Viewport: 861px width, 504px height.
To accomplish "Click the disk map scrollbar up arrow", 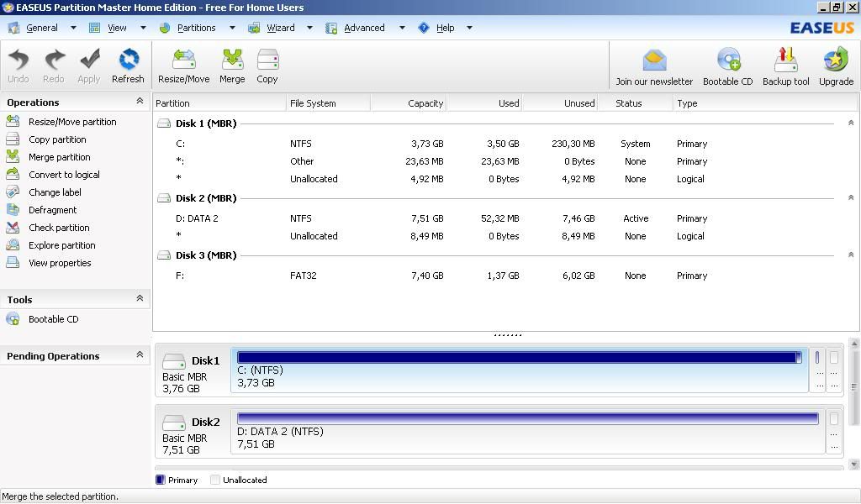I will pyautogui.click(x=854, y=344).
